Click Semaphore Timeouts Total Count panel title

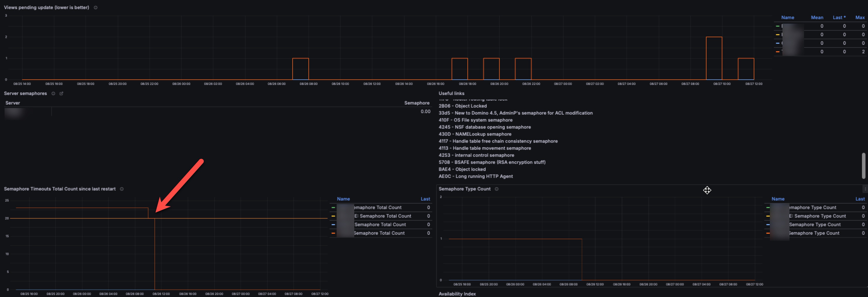[x=60, y=189]
